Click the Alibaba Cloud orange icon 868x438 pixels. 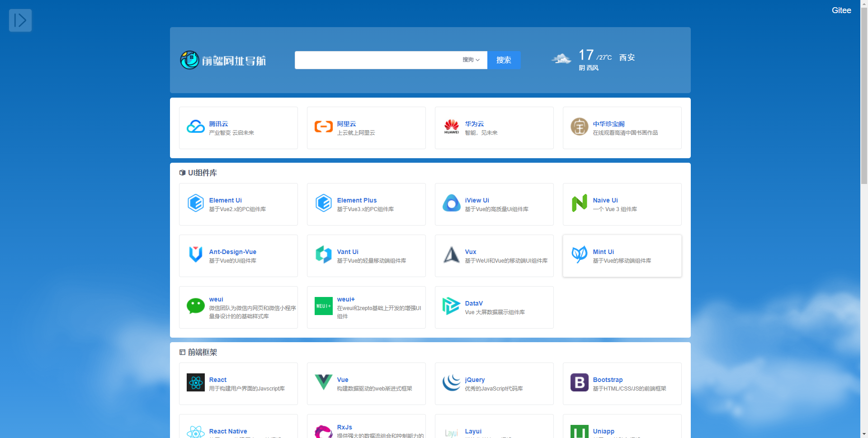[324, 127]
